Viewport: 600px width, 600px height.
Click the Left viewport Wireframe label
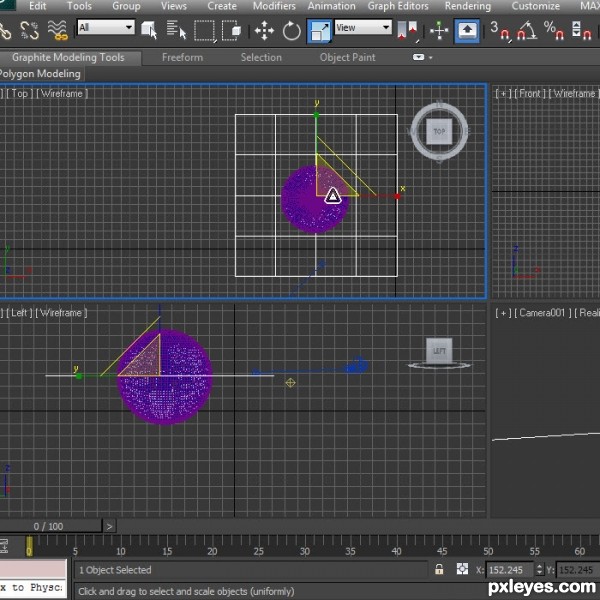[61, 313]
